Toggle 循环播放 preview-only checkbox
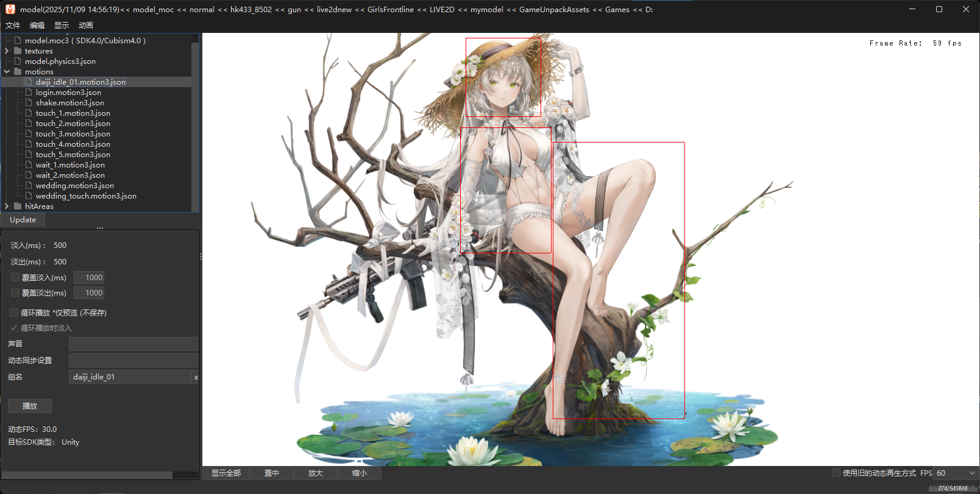Screen dimensions: 980x494 (14, 312)
